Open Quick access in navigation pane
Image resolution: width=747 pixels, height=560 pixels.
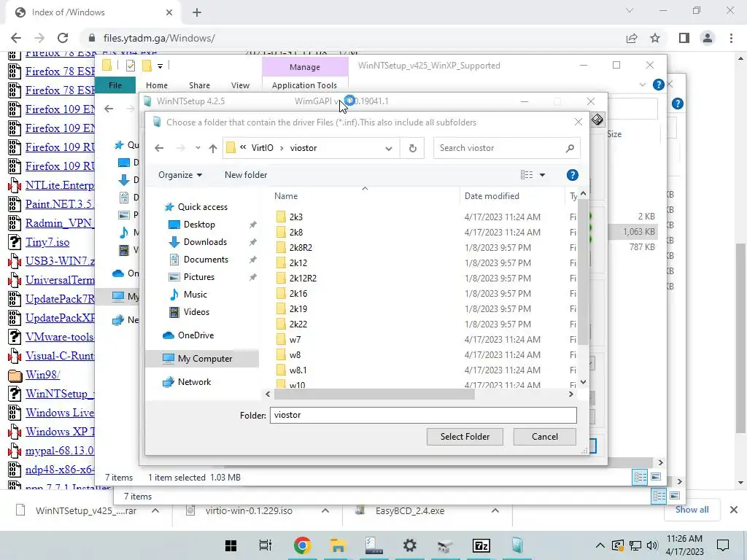[203, 207]
